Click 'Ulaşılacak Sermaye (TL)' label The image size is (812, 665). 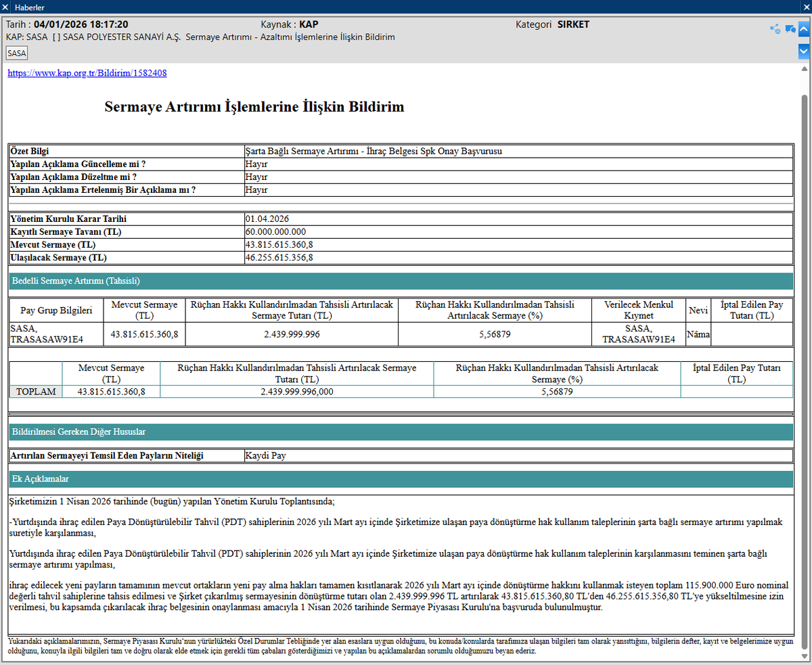[59, 258]
